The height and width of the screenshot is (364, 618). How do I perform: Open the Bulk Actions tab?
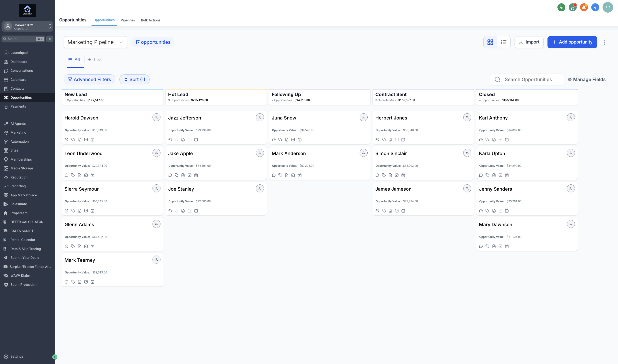point(150,20)
